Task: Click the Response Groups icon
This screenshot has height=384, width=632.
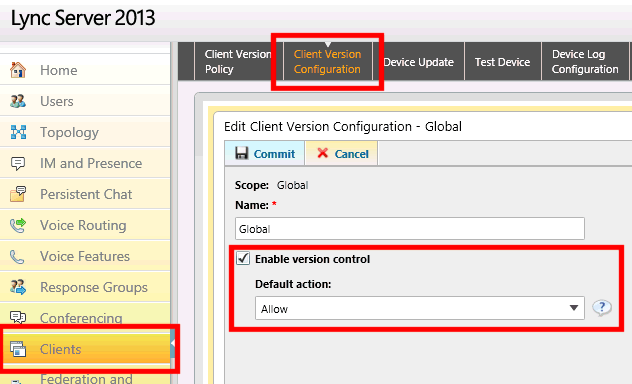Action: (18, 287)
